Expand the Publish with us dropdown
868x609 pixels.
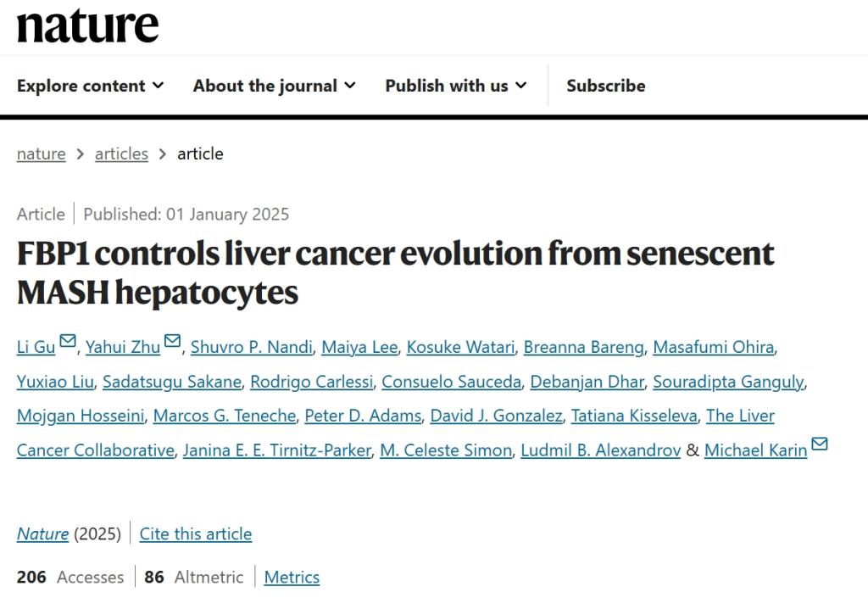click(x=455, y=86)
